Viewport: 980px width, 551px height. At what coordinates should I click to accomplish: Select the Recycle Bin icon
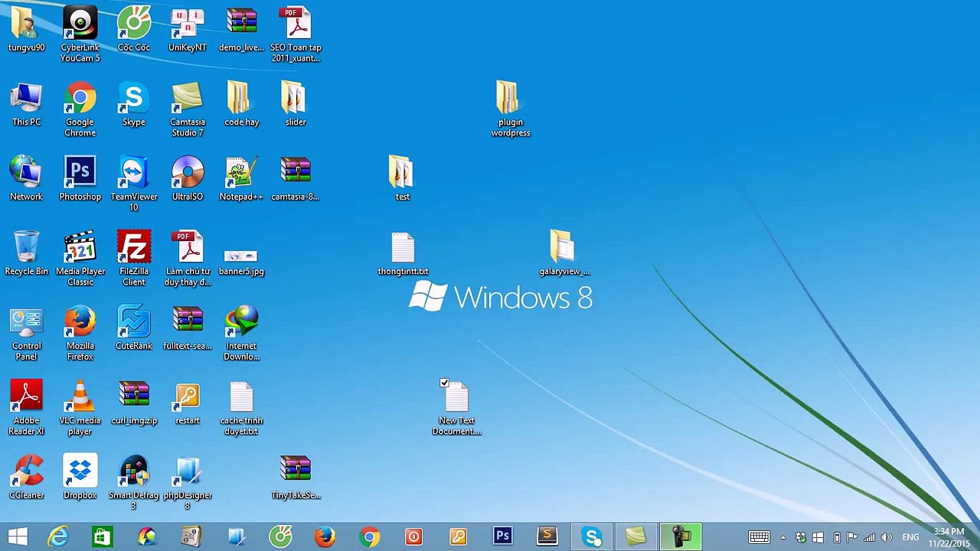pyautogui.click(x=26, y=253)
